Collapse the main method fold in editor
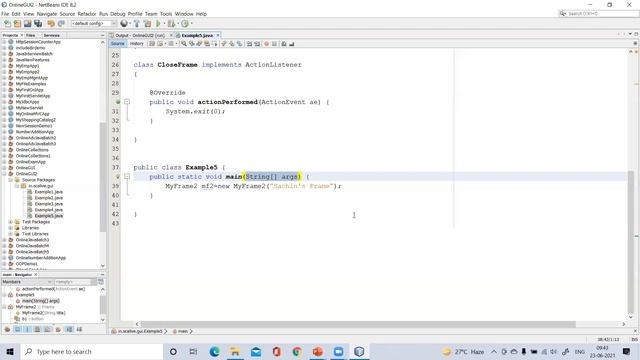This screenshot has width=640, height=360. pyautogui.click(x=127, y=176)
